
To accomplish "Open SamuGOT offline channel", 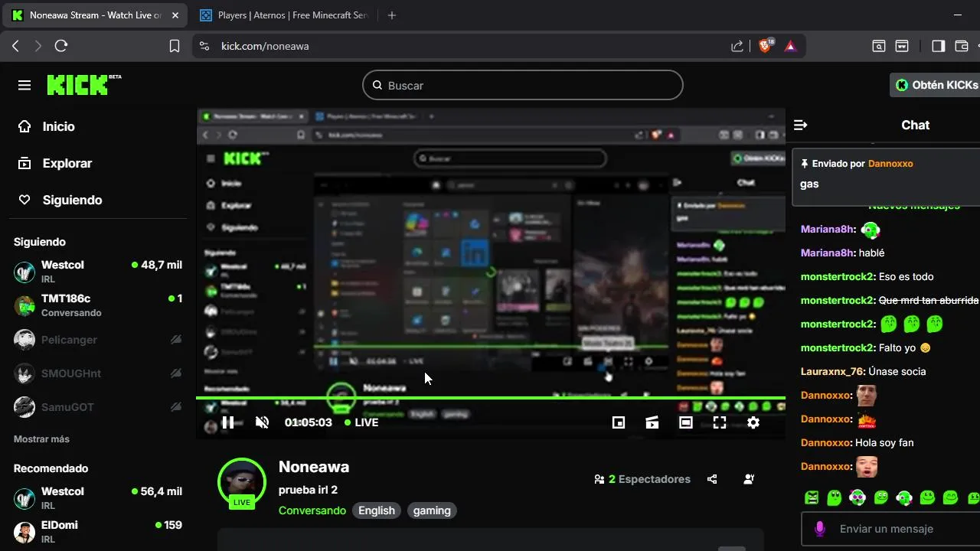I will tap(98, 406).
